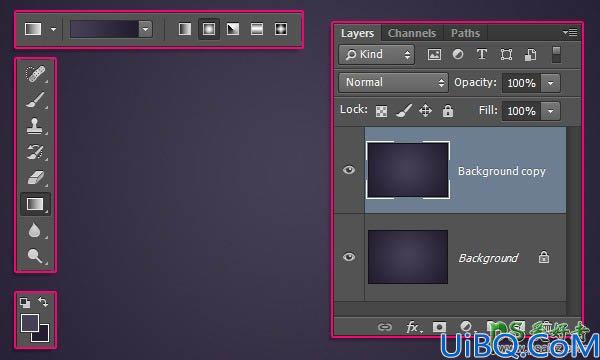Select the Blur tool droplet icon

[x=34, y=230]
